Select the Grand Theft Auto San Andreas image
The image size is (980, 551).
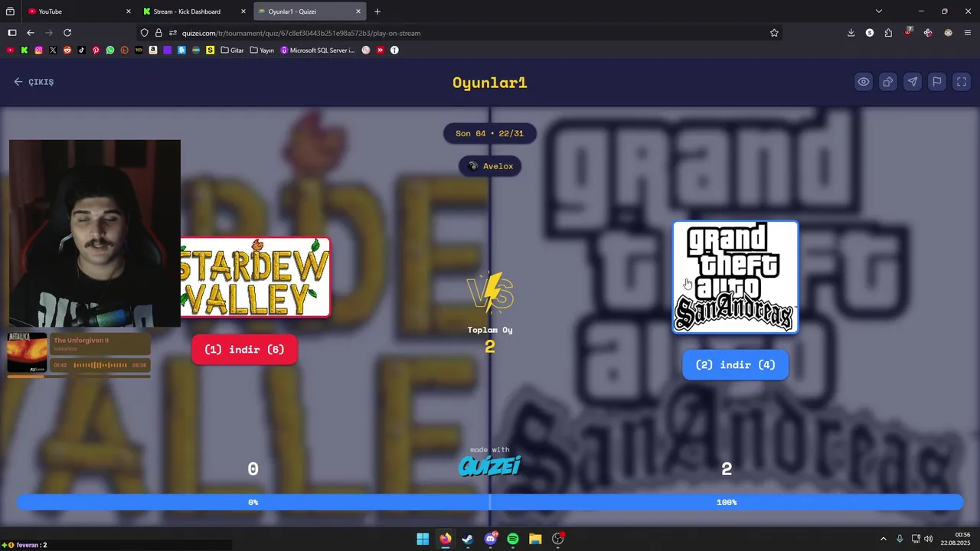735,277
